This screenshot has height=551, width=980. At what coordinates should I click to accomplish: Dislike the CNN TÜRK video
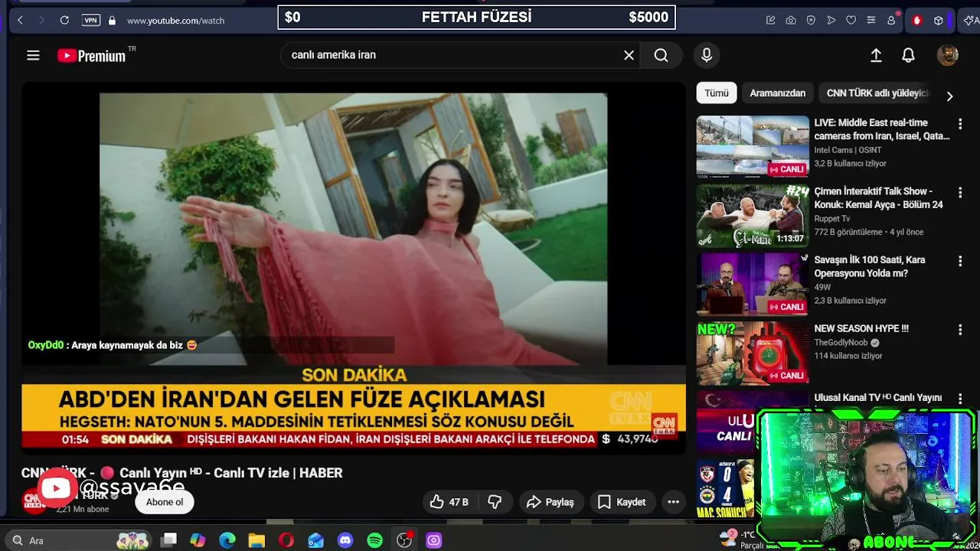tap(495, 502)
